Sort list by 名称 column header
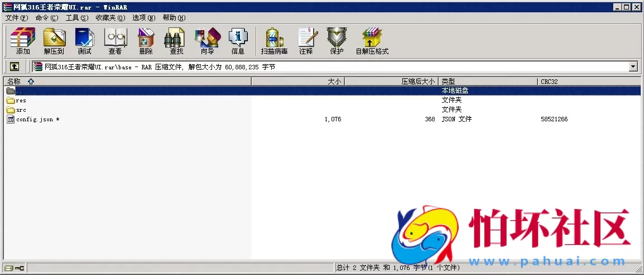This screenshot has height=275, width=644. click(x=14, y=82)
